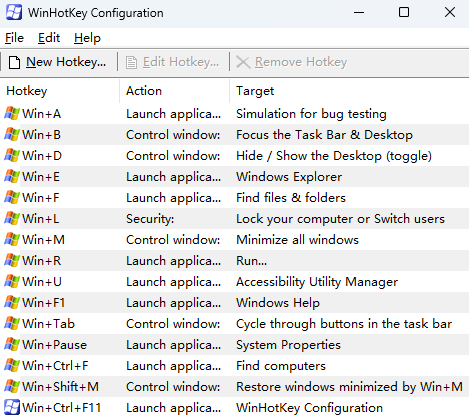Select the Win+L hotkey text
This screenshot has height=420, width=469.
(41, 219)
